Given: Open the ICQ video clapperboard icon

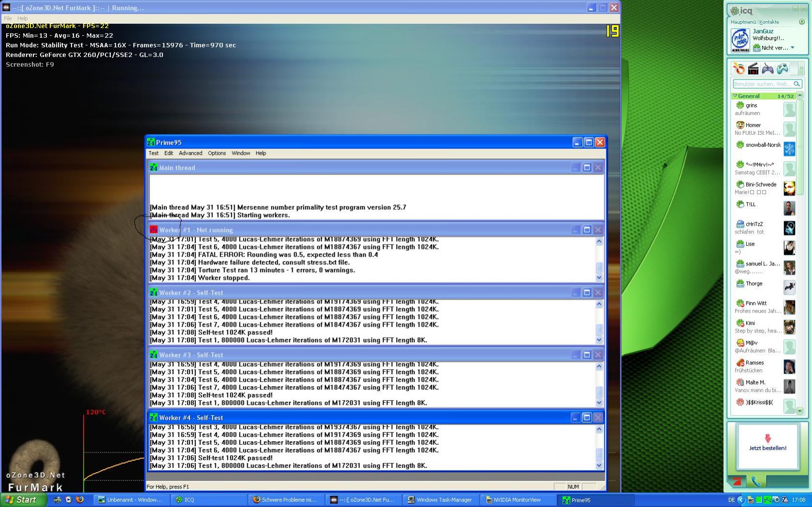Looking at the screenshot, I should [753, 69].
